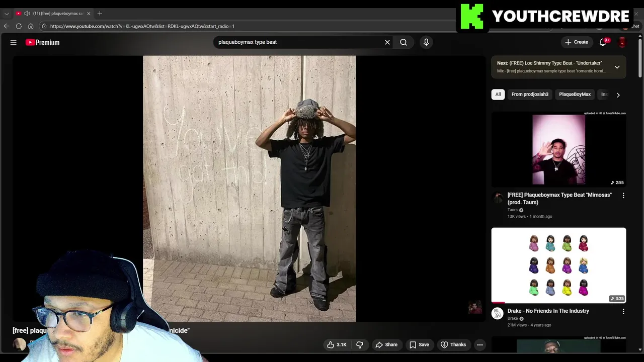Dislike the current video
Screen dimensions: 644x362
click(360, 344)
